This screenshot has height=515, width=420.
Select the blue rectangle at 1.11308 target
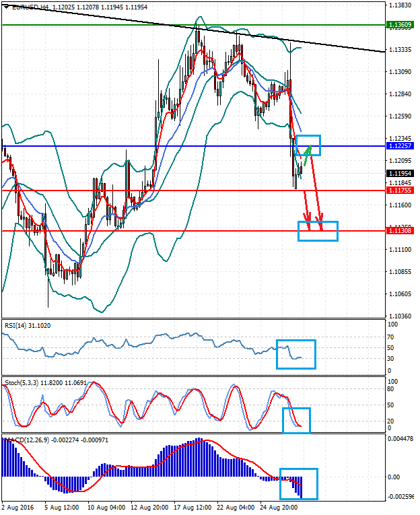pos(318,222)
